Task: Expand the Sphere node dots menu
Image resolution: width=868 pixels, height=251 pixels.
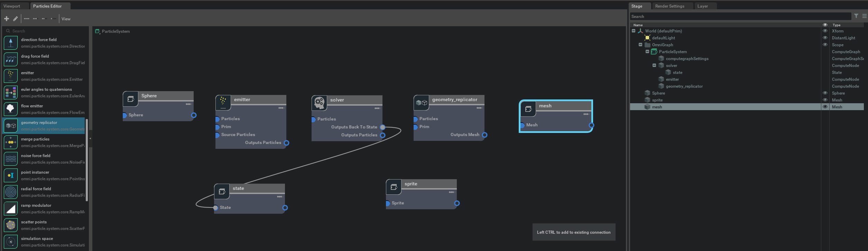Action: coord(188,104)
